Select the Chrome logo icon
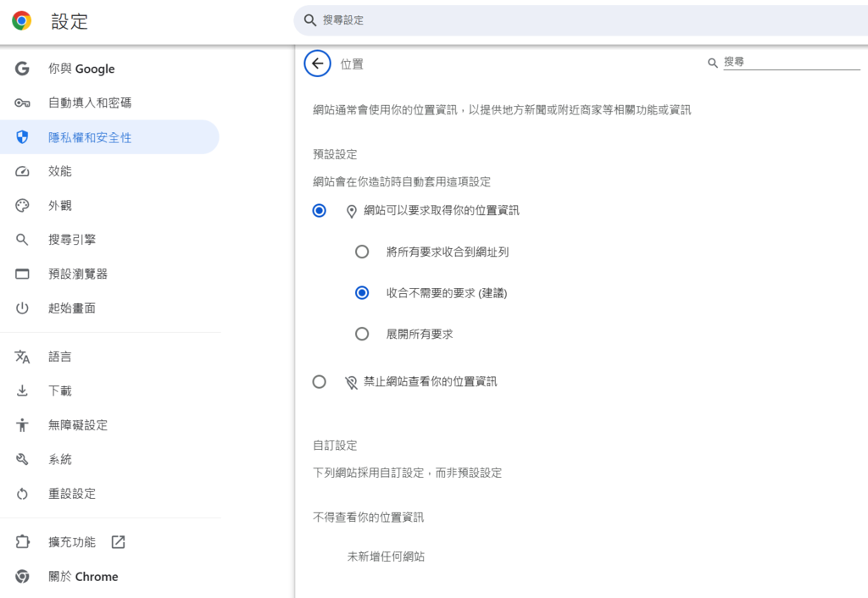This screenshot has width=868, height=598. pyautogui.click(x=21, y=20)
